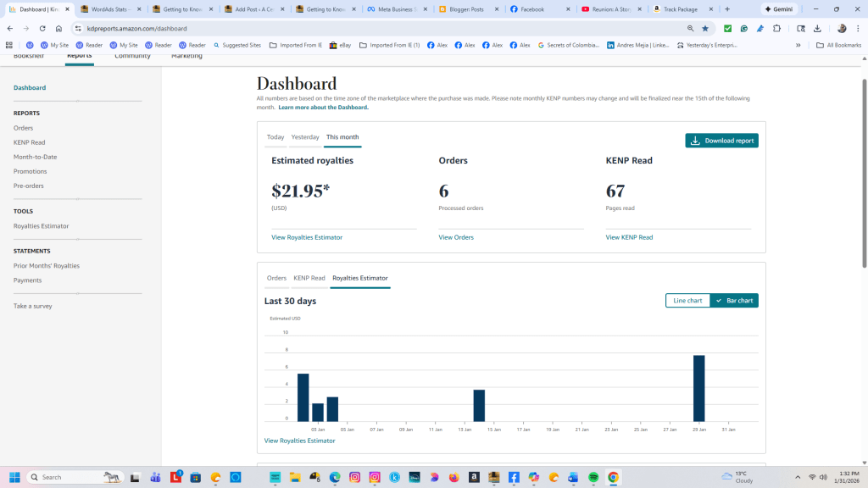The height and width of the screenshot is (488, 868).
Task: Click the Gemini button in Chrome
Action: [778, 9]
